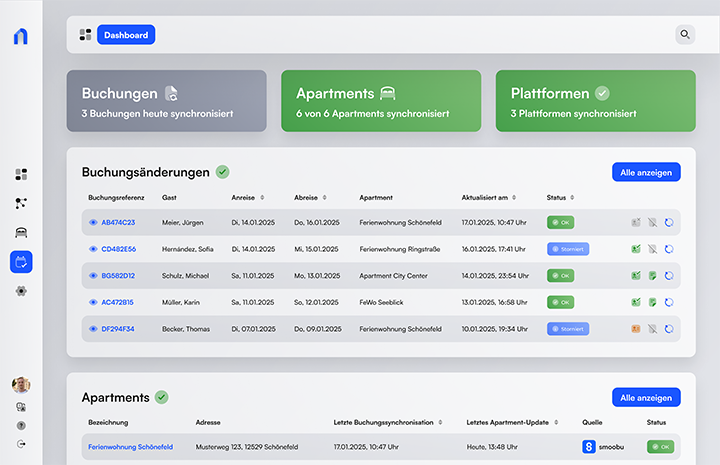
Task: Click the green note icon for BG582D12
Action: (x=651, y=275)
